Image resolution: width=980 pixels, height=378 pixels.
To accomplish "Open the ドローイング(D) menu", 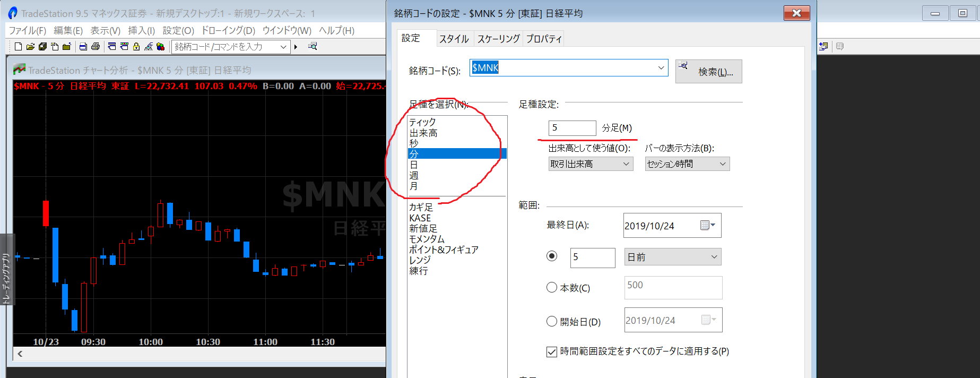I will pos(228,31).
